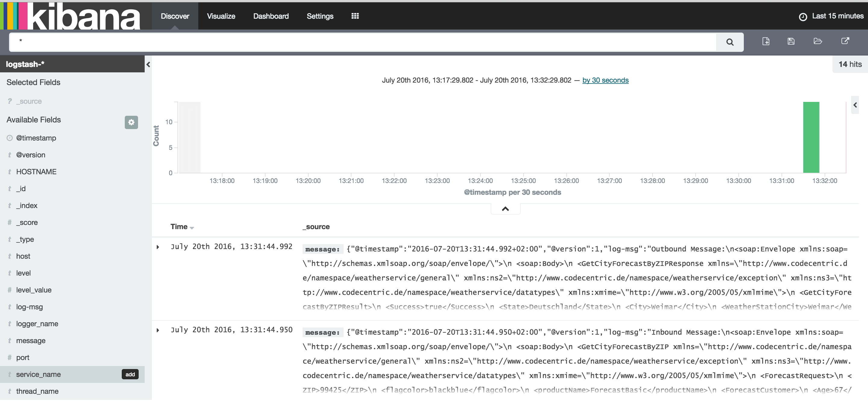Collapse the left fields sidebar
Image resolution: width=868 pixels, height=401 pixels.
(x=148, y=64)
